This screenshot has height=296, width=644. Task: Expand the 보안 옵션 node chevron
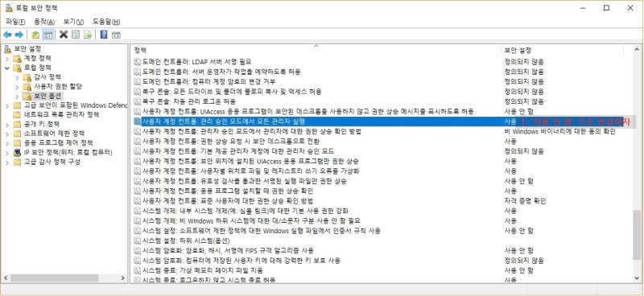coord(17,96)
